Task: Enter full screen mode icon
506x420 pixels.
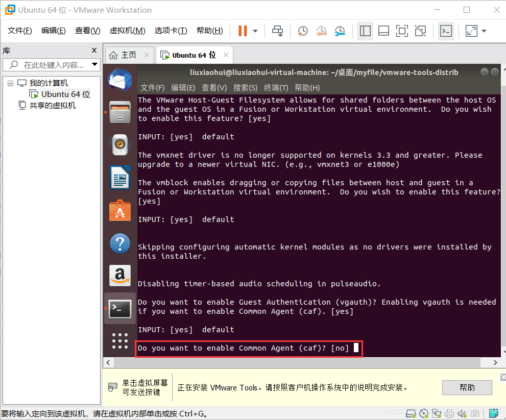Action: [402, 31]
